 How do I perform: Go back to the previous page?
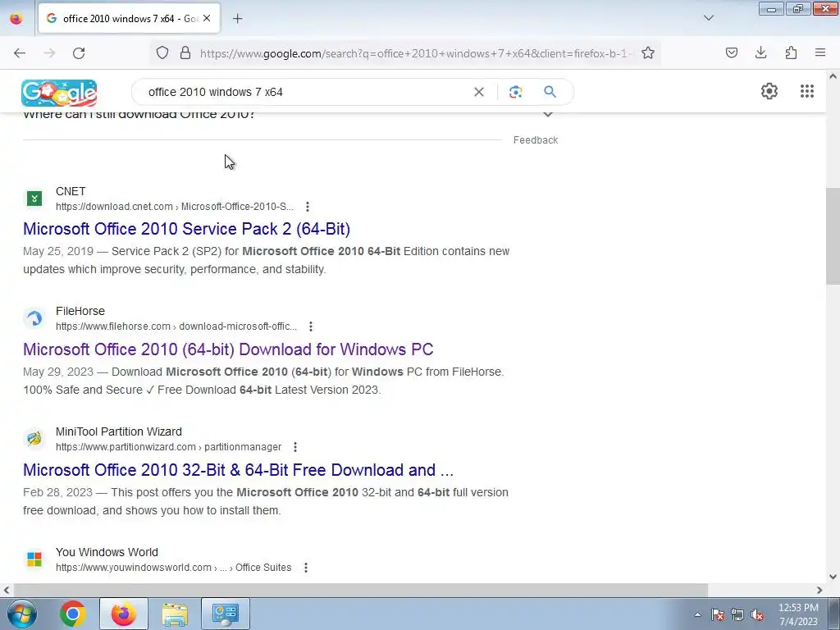click(x=20, y=53)
